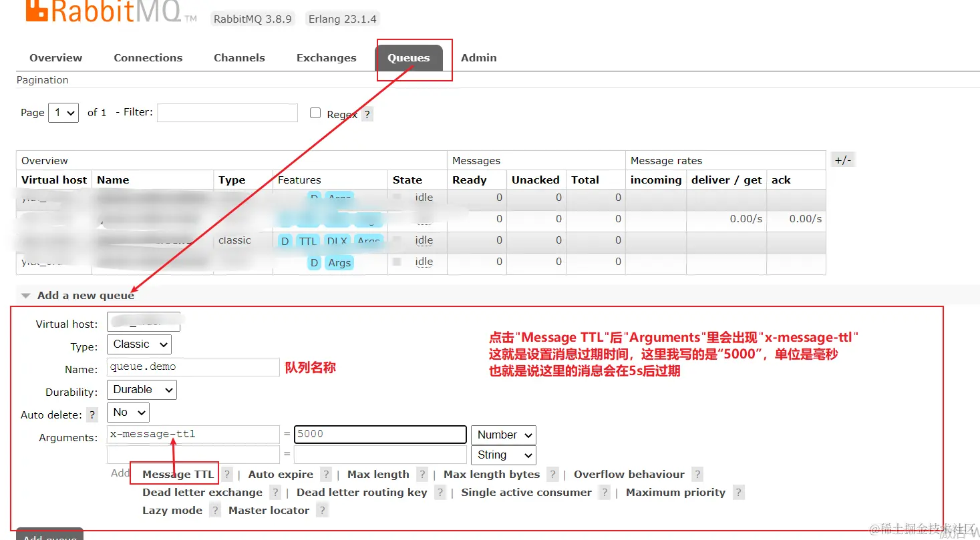Sort by incoming rate column
The width and height of the screenshot is (980, 540).
point(656,180)
